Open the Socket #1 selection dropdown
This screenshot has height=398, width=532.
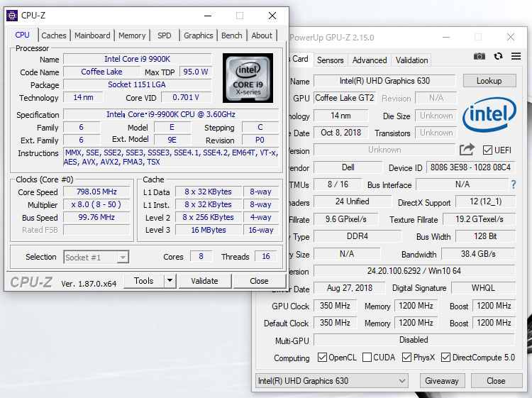[x=96, y=258]
